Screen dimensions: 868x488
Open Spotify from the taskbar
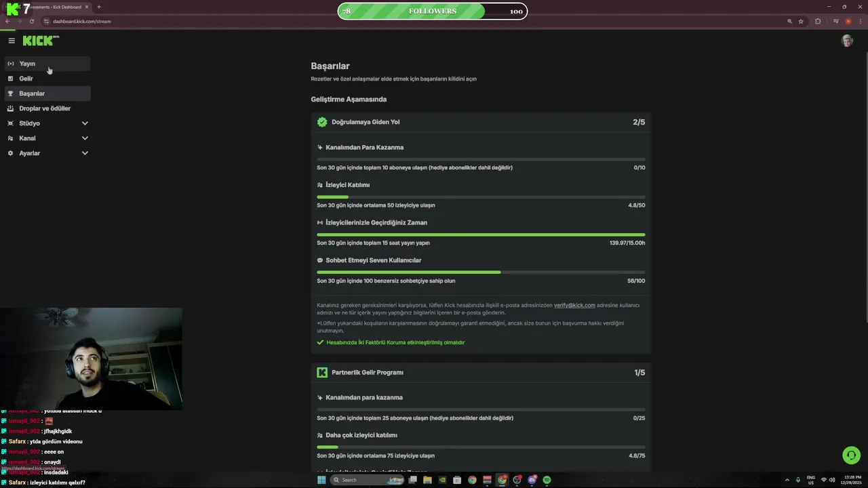547,480
